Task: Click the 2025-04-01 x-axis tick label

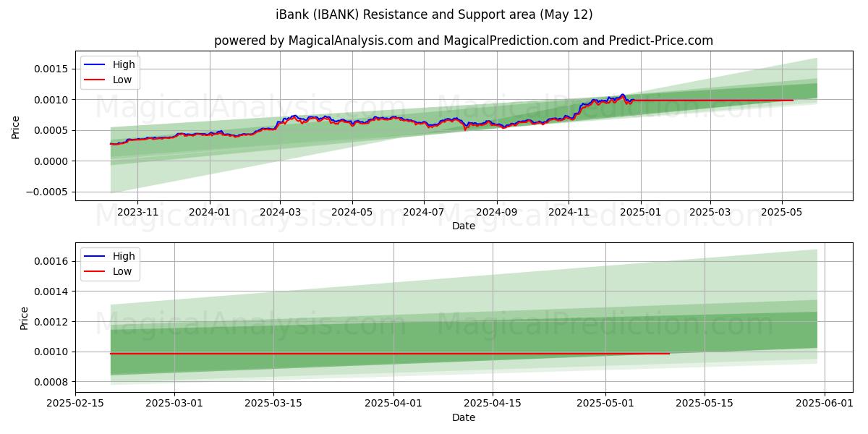Action: [394, 404]
